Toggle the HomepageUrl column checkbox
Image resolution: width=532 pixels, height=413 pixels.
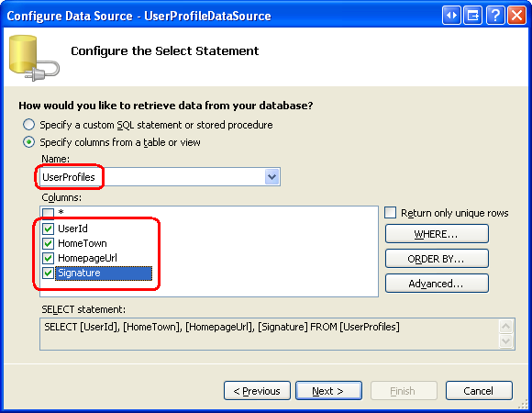coord(49,258)
